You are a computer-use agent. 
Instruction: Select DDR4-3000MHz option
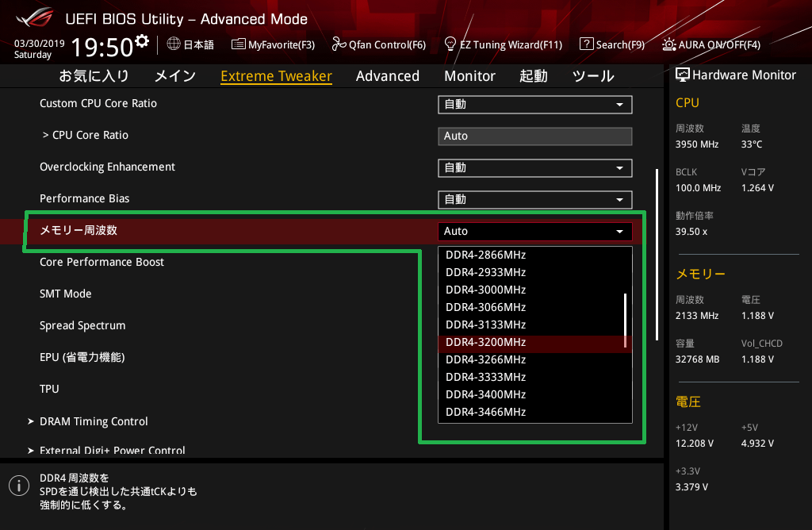535,290
